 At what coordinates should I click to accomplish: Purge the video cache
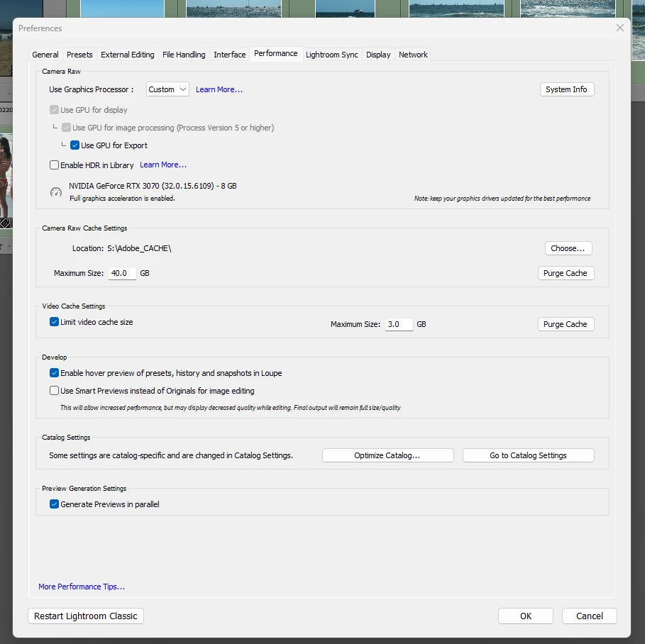pyautogui.click(x=566, y=324)
